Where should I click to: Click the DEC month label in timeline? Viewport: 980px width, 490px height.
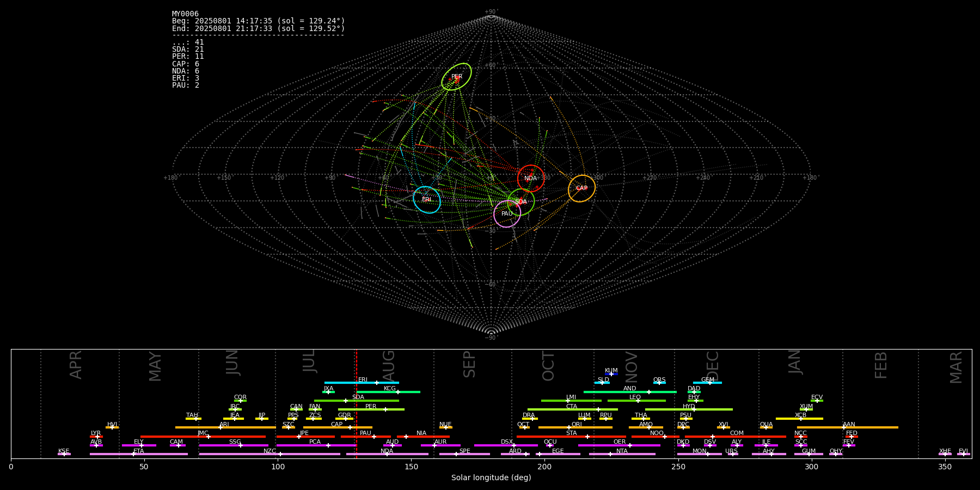tap(713, 366)
